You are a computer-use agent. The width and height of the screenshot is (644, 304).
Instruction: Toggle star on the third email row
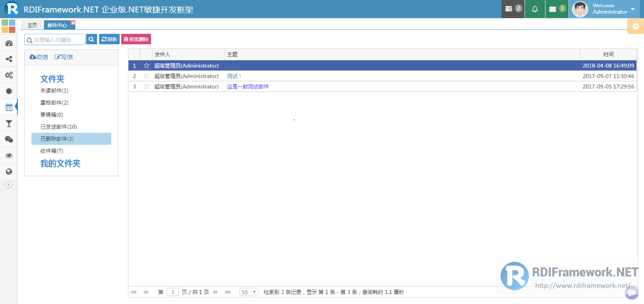[x=146, y=86]
